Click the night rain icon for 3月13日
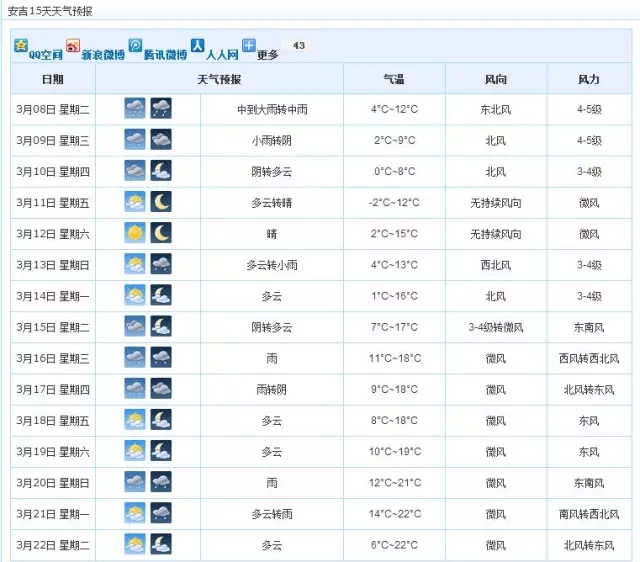 [x=161, y=264]
